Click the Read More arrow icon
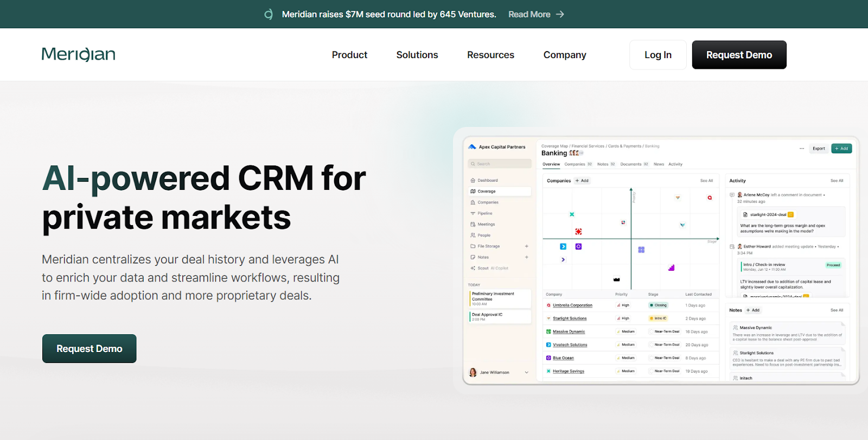The image size is (868, 440). (x=560, y=14)
